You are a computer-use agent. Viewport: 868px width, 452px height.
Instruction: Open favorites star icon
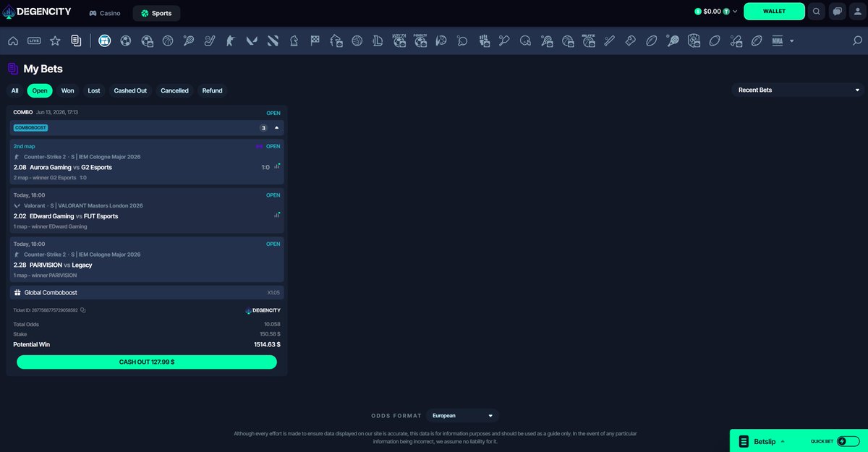[55, 41]
